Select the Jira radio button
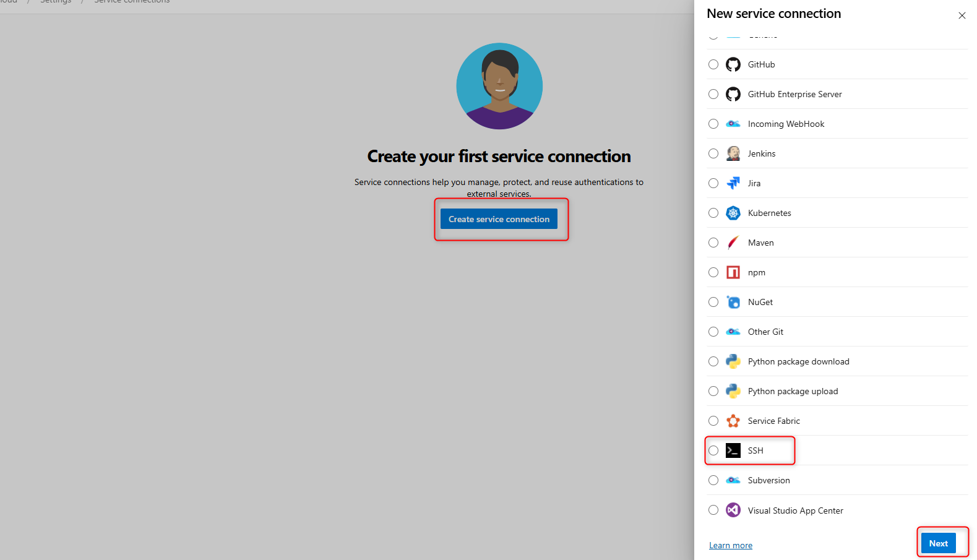 click(713, 183)
